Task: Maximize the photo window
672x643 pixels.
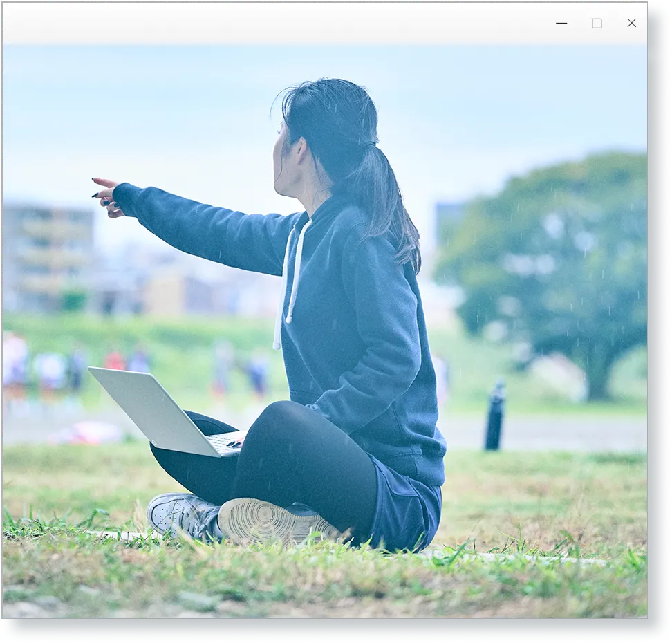Action: [597, 24]
